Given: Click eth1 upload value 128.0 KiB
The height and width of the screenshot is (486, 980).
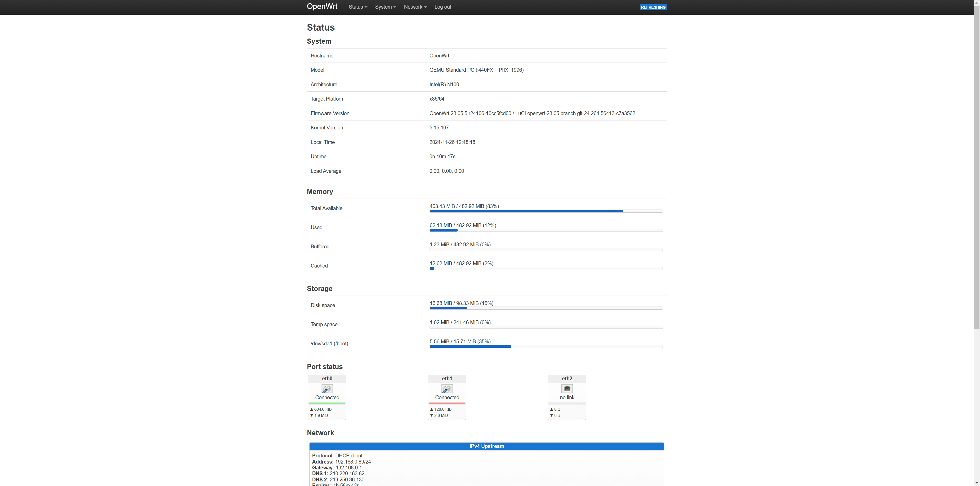Looking at the screenshot, I should pyautogui.click(x=443, y=409).
